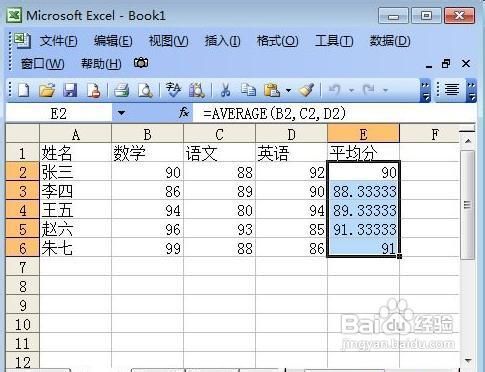Close the workbook document window
Image resolution: width=485 pixels, height=372 pixels.
pos(466,63)
